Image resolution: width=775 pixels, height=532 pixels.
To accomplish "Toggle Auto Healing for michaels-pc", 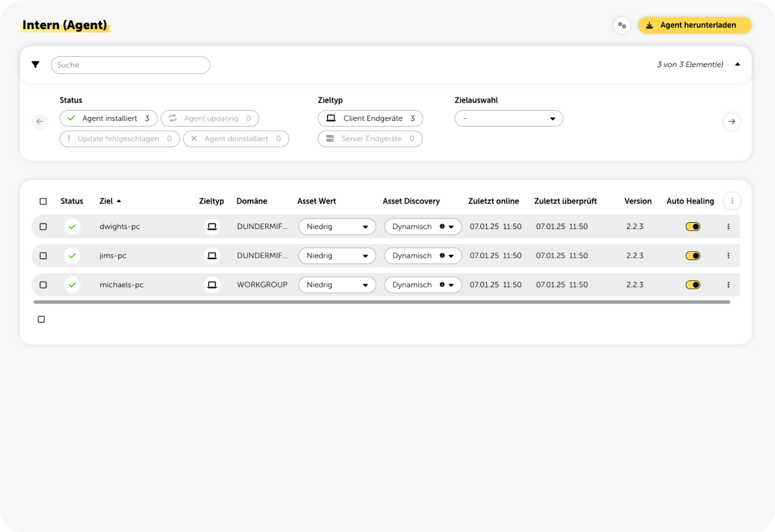I will pos(693,285).
